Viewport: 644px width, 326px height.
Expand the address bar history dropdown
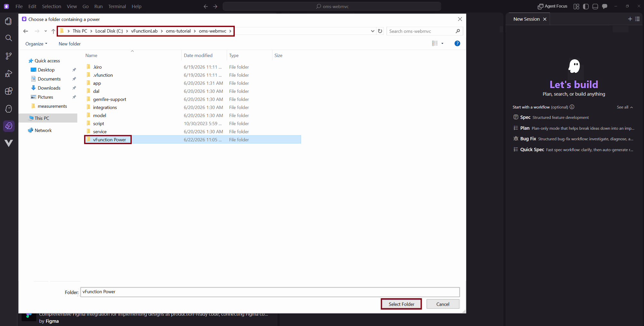tap(373, 31)
